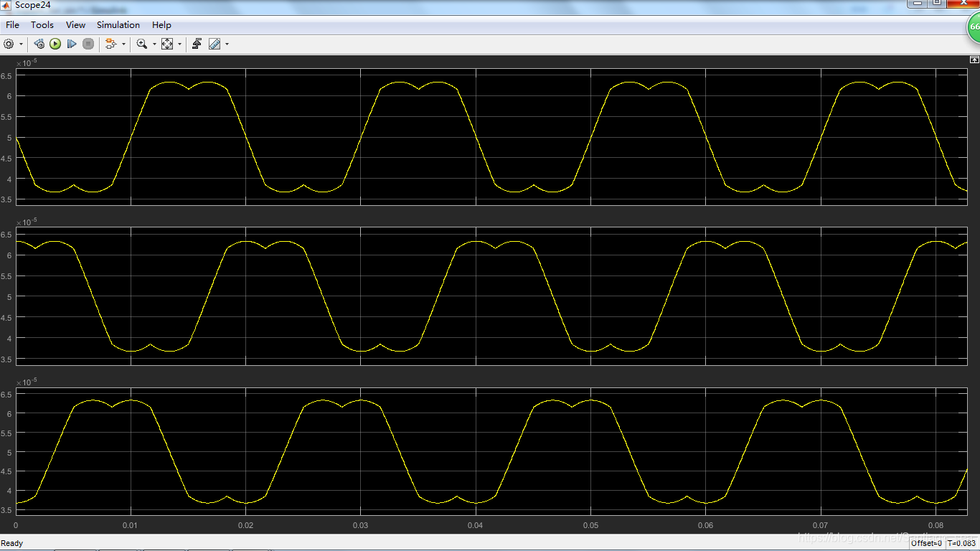Click the green circular 66 badge

[x=973, y=27]
